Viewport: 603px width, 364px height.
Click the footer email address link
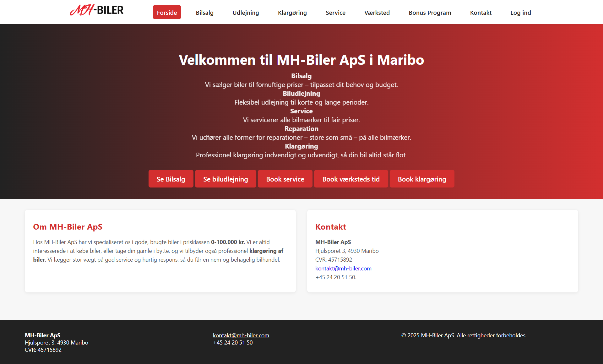click(x=241, y=335)
